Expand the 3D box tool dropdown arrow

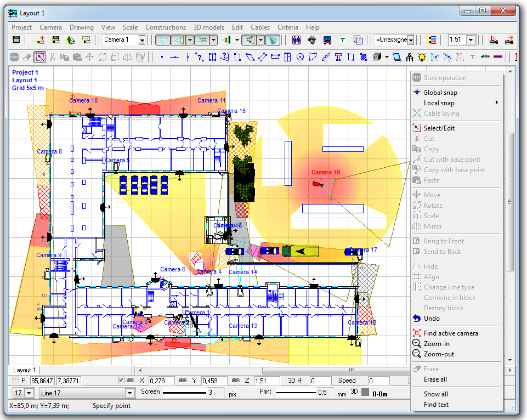click(387, 57)
